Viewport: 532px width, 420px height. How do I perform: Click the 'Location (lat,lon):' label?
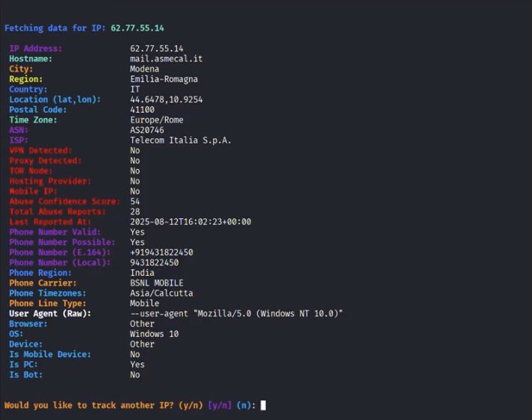(55, 99)
